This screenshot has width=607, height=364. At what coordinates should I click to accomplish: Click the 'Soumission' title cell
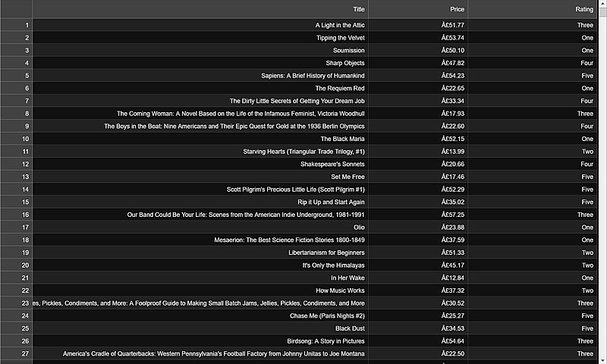[x=200, y=50]
